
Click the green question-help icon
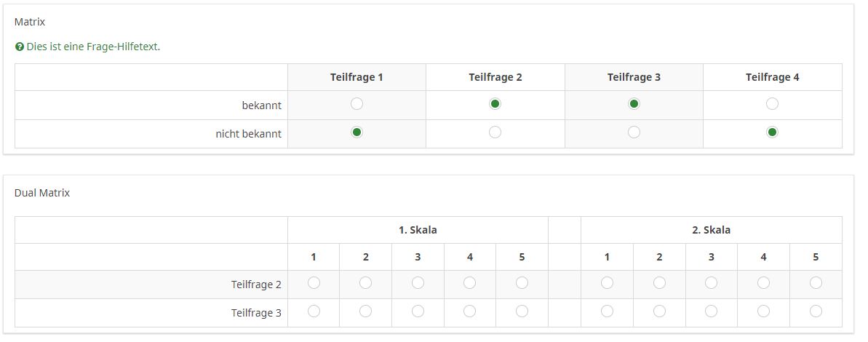point(20,47)
